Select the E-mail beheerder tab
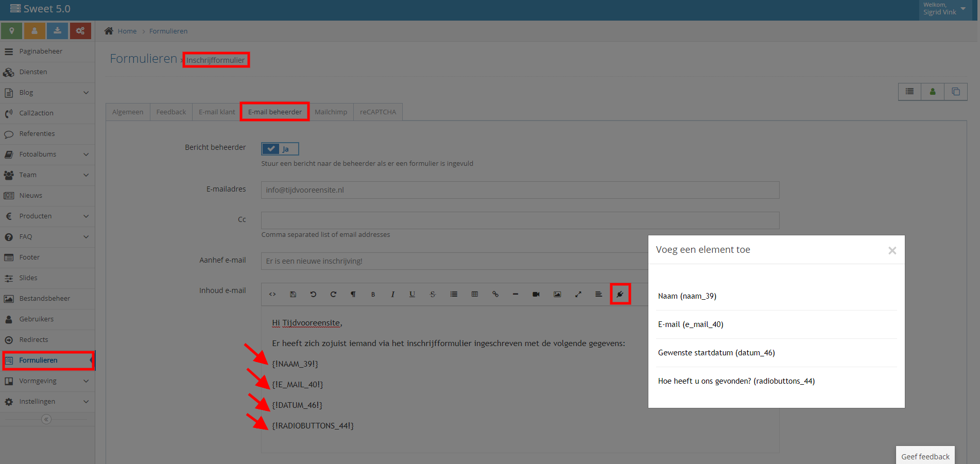 275,112
